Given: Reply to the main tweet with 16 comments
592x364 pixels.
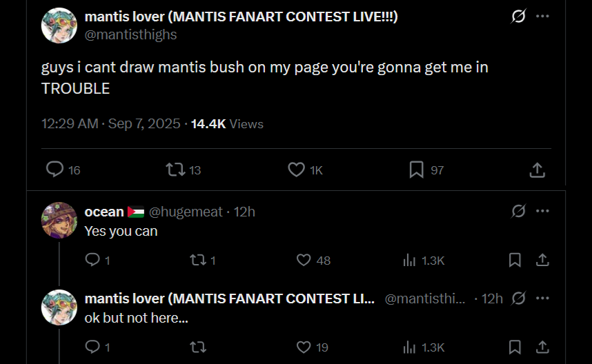Looking at the screenshot, I should click(63, 170).
